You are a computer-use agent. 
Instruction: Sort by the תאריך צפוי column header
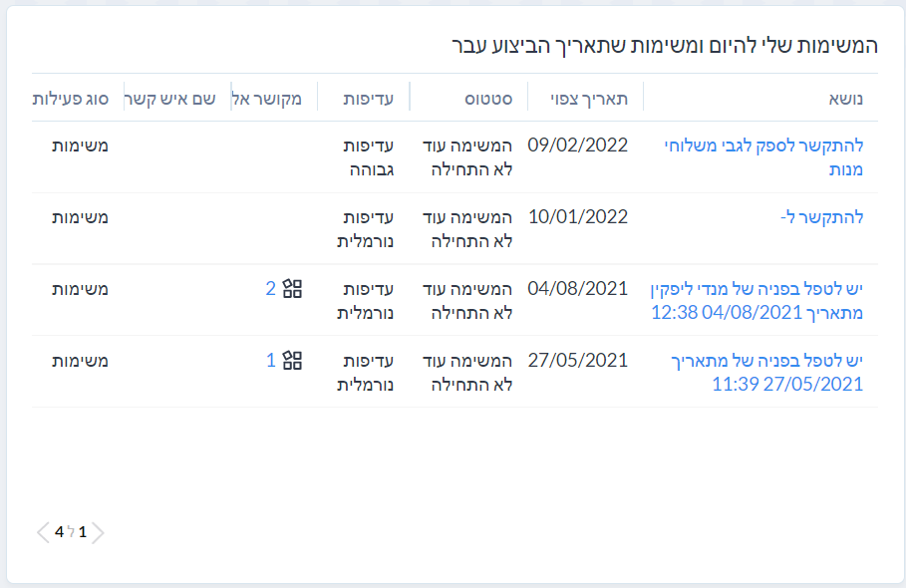(x=589, y=99)
